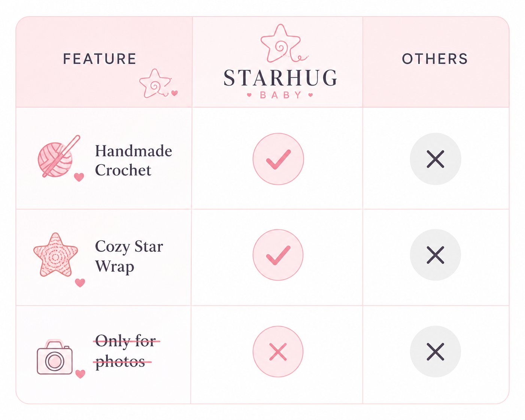Click the STARHUG brand name text
This screenshot has height=420, width=525.
click(x=280, y=78)
